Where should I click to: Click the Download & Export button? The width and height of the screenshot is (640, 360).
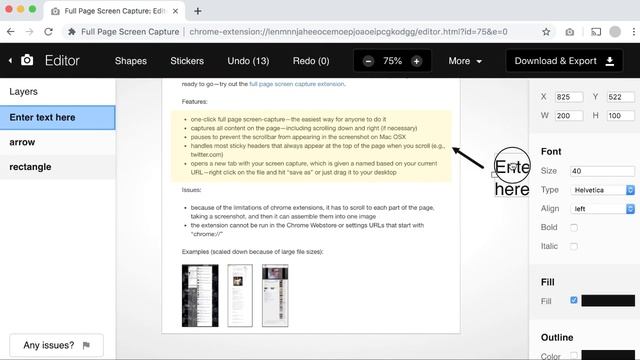pos(564,61)
